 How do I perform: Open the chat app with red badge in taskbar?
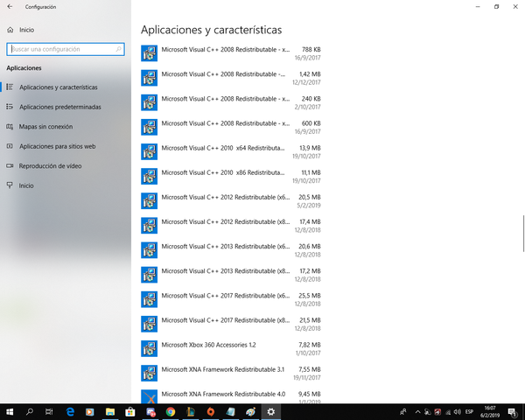tap(150, 411)
